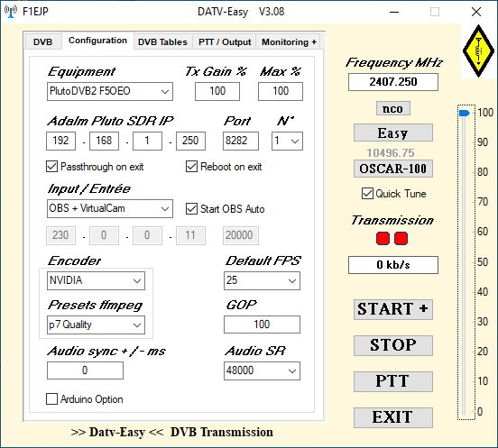Click the right red Transmission indicator
Viewport: 498px width, 448px height.
(x=401, y=238)
